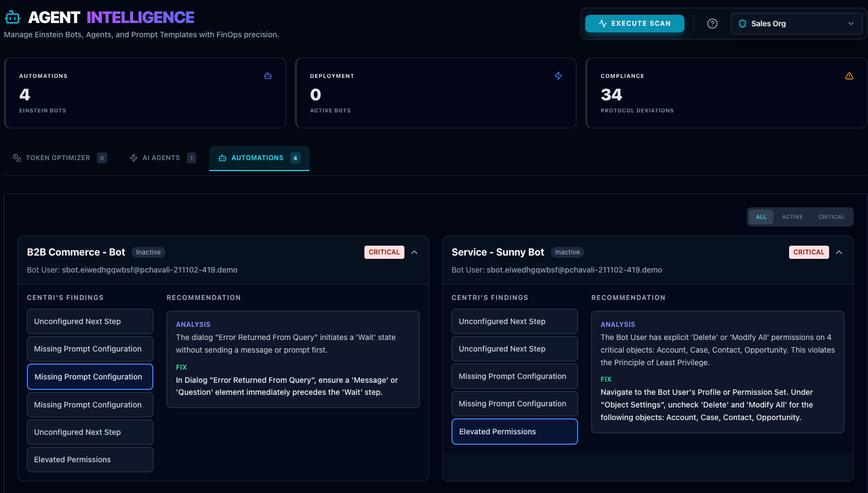Select second Missing Prompt Configuration in Sunny Bot
The height and width of the screenshot is (493, 868).
515,404
